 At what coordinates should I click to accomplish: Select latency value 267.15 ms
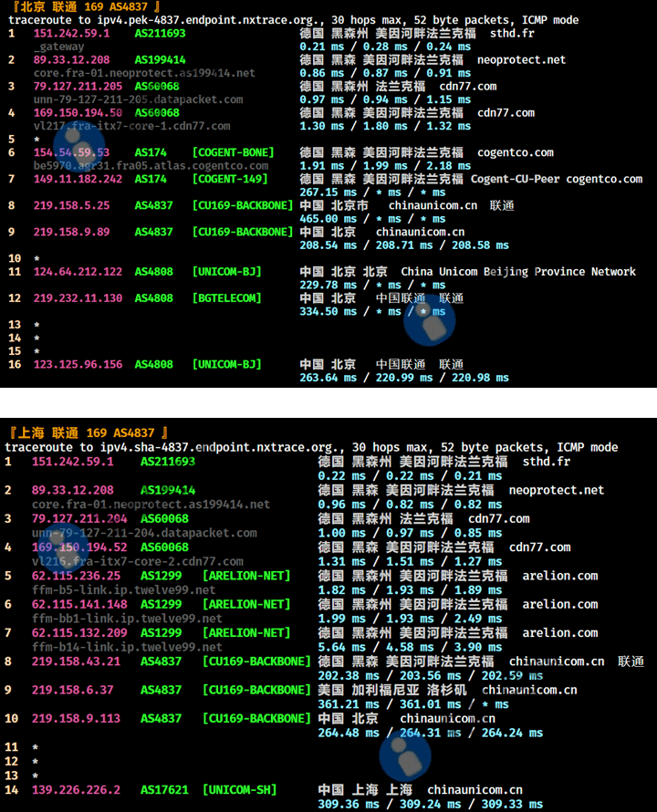click(x=328, y=193)
